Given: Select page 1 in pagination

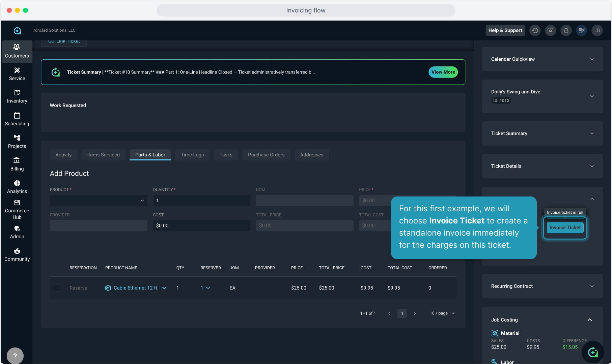Looking at the screenshot, I should [402, 313].
